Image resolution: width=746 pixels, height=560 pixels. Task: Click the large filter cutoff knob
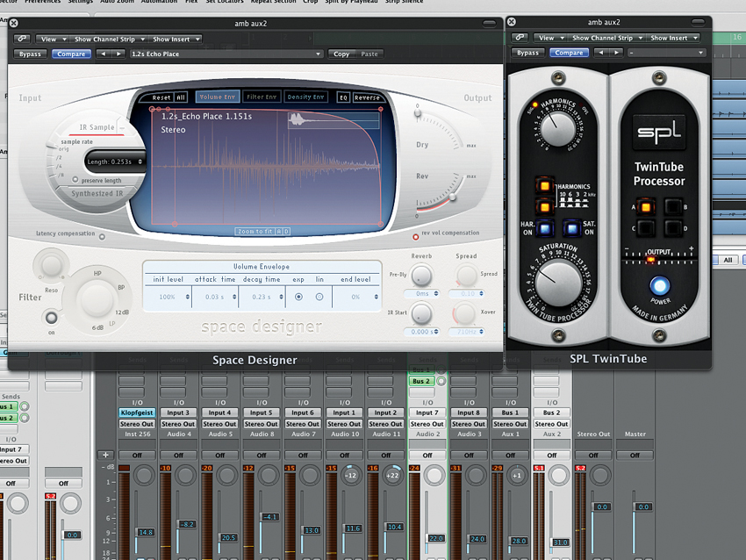[97, 299]
